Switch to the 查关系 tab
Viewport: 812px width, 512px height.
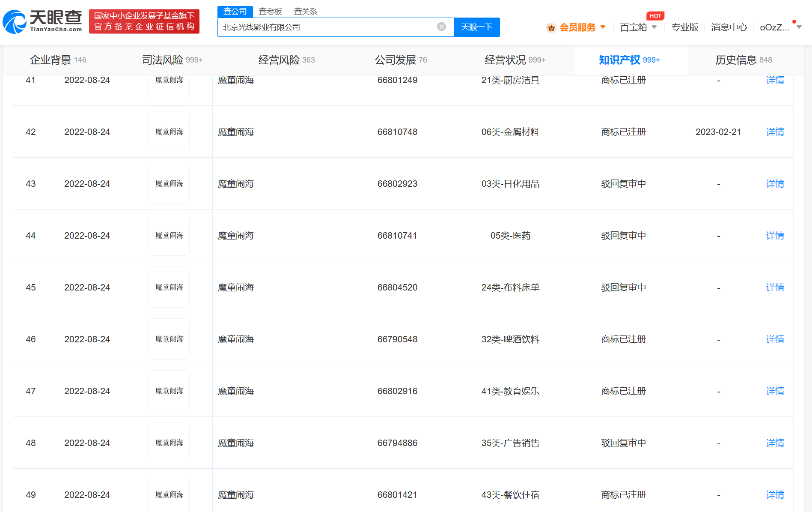(x=305, y=11)
